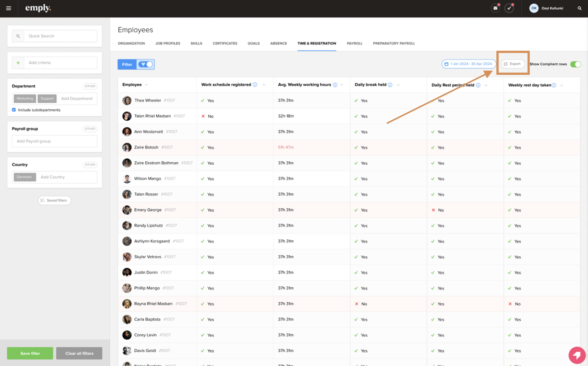Open the pink chat support bubble
Image resolution: width=588 pixels, height=366 pixels.
[577, 355]
